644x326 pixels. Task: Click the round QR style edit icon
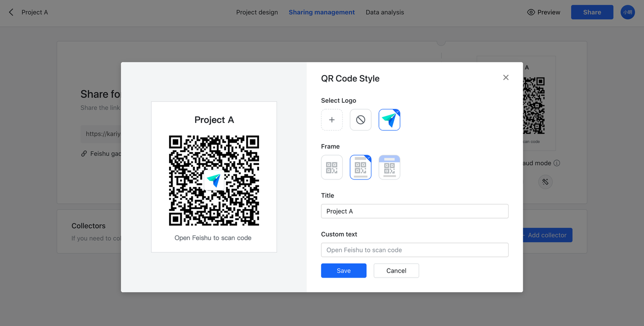click(x=545, y=182)
